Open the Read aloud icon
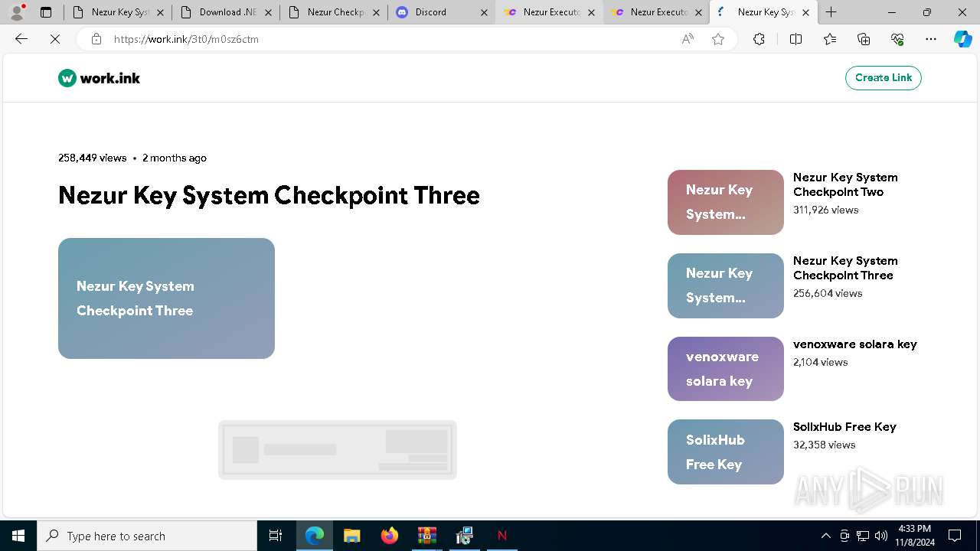The height and width of the screenshot is (551, 980). coord(688,39)
